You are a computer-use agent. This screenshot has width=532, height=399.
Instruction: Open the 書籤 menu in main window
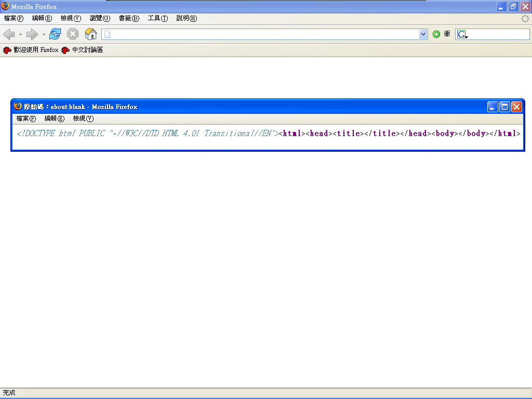(x=129, y=19)
